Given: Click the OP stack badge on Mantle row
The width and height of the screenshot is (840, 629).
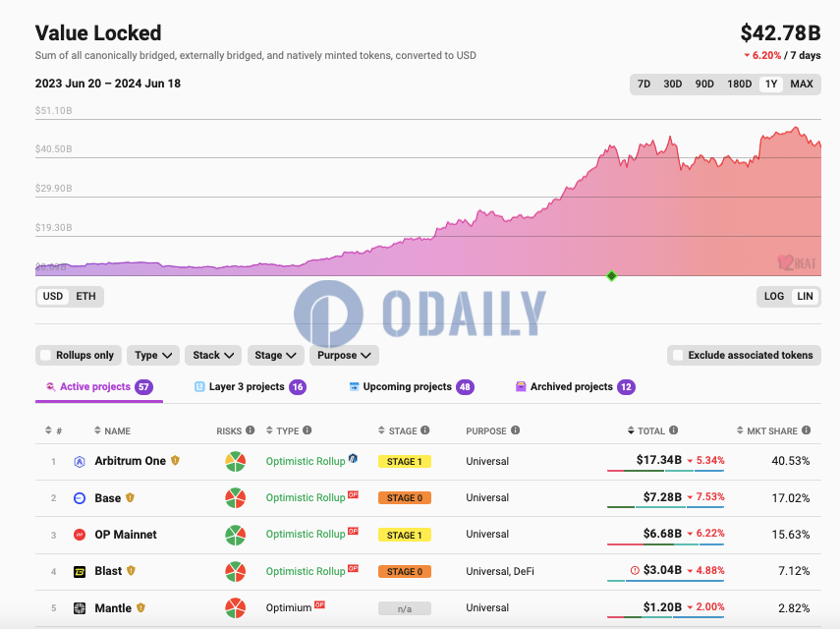Looking at the screenshot, I should coord(320,604).
